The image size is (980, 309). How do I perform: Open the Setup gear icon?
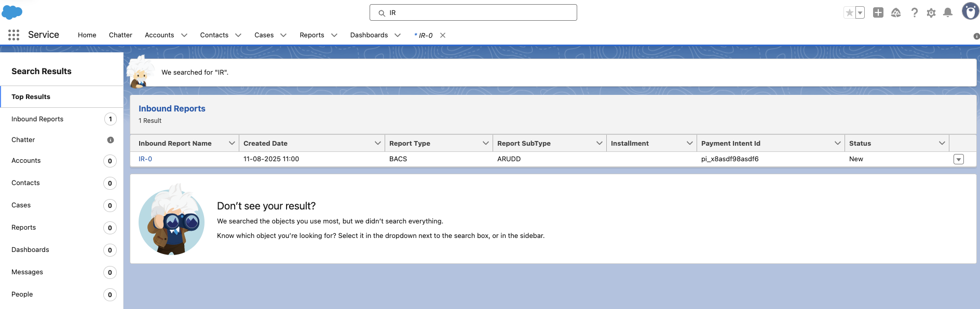(x=931, y=12)
